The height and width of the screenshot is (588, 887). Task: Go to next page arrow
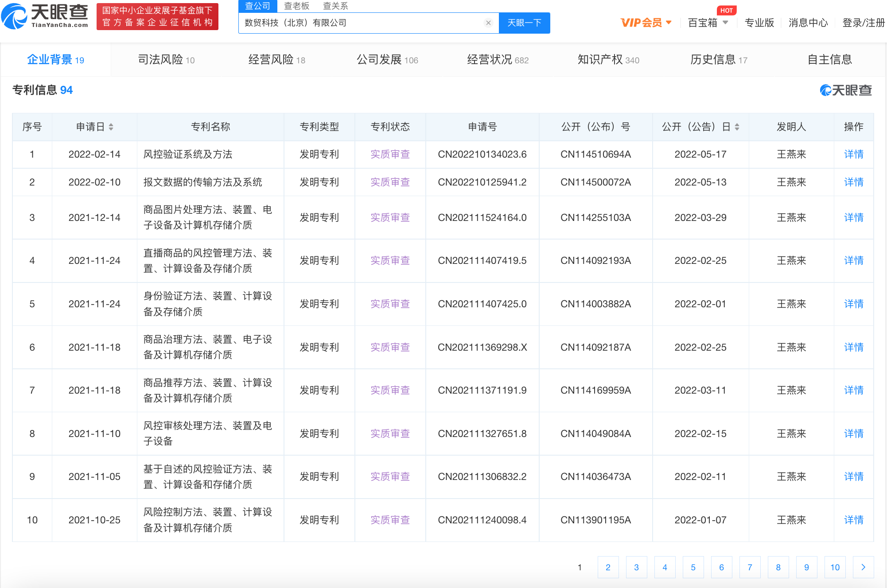pos(863,567)
